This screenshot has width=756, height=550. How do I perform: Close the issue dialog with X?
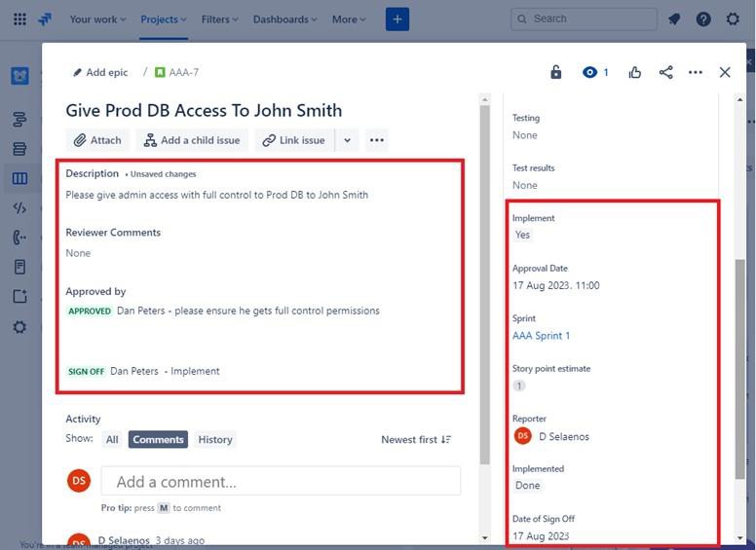(x=725, y=72)
